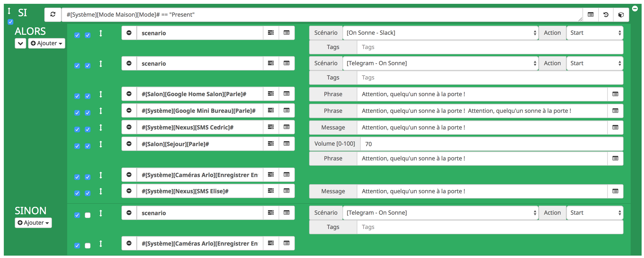Open SINON Telegram - On Sonne scenario dropdown
The height and width of the screenshot is (258, 644).
(x=441, y=213)
